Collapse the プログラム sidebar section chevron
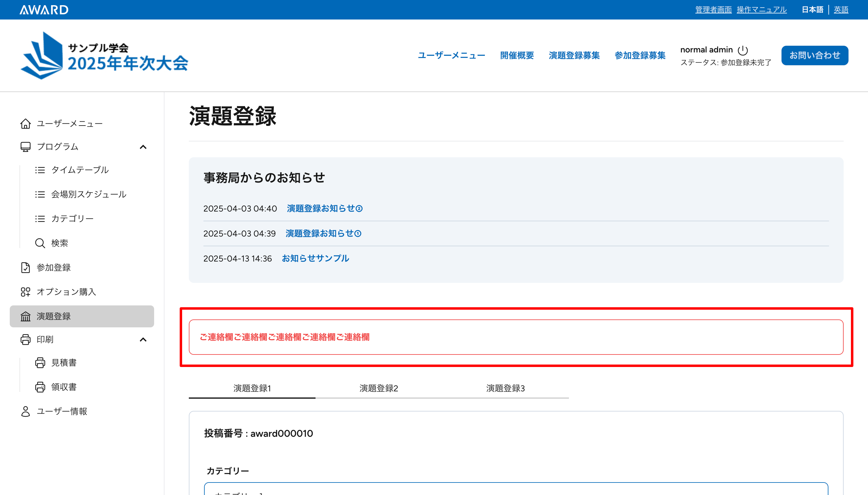Image resolution: width=868 pixels, height=495 pixels. point(143,147)
